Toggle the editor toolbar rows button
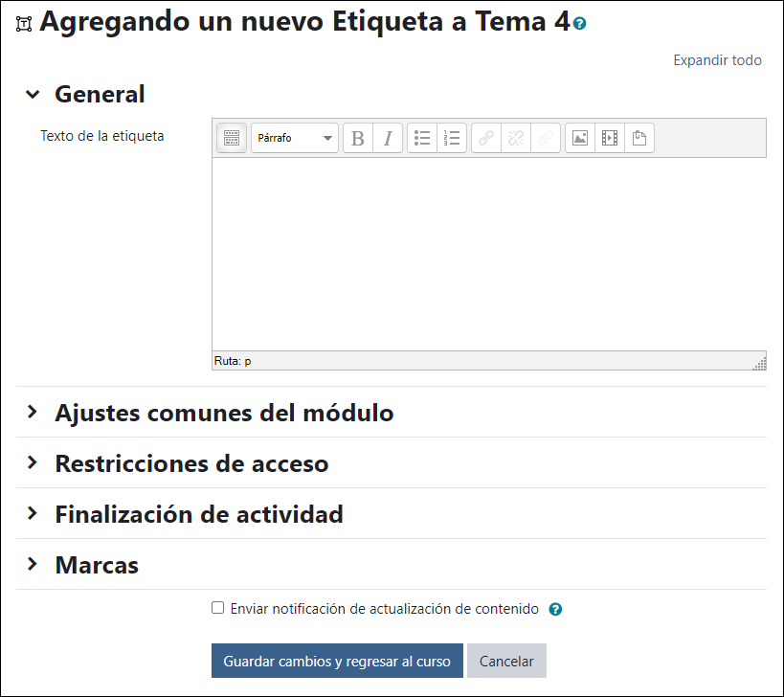The width and height of the screenshot is (784, 697). pyautogui.click(x=232, y=138)
